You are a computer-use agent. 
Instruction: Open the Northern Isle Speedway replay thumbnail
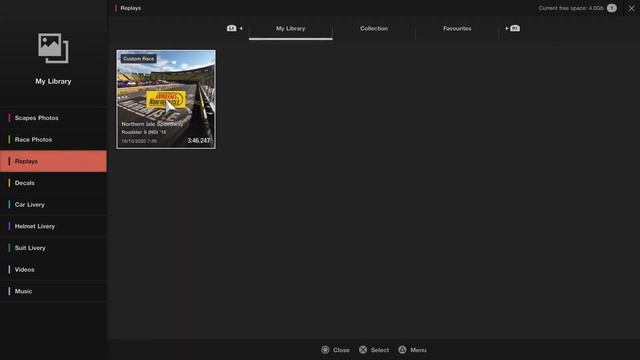pos(166,99)
